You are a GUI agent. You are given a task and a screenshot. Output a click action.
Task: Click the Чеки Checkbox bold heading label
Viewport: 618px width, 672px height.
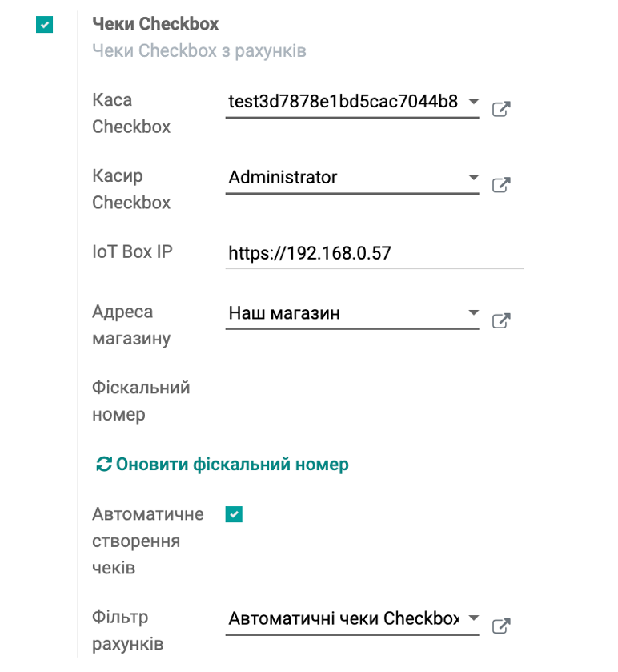pos(155,24)
